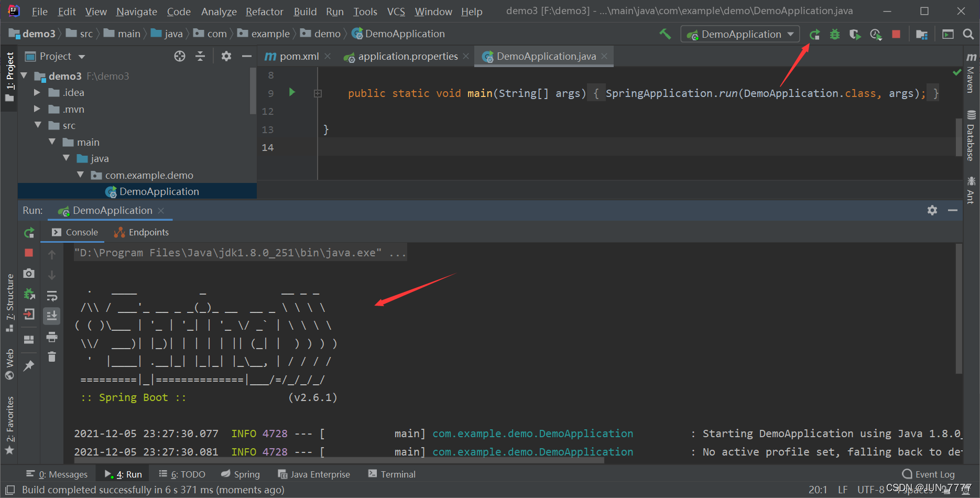This screenshot has height=498, width=980.
Task: Open the Maven side panel
Action: 971,73
